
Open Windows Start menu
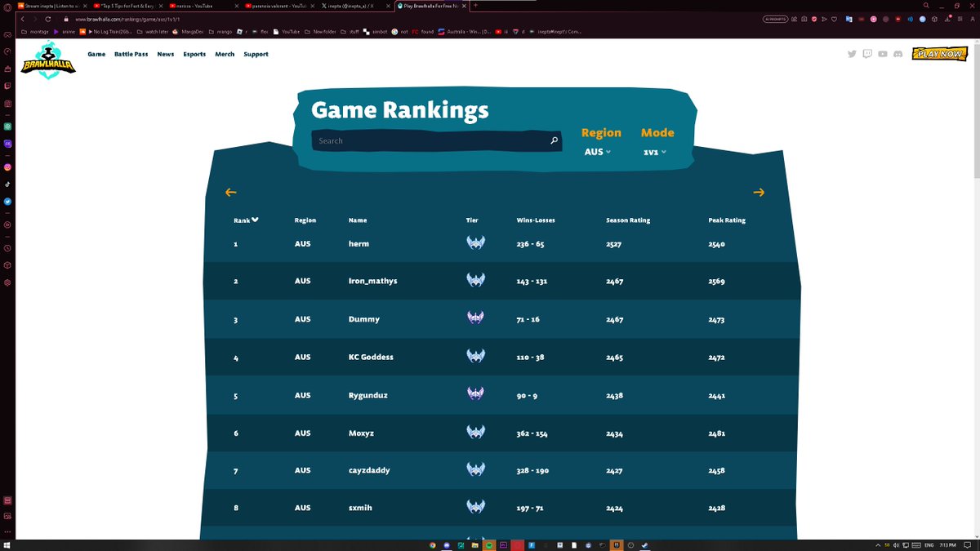[x=7, y=544]
